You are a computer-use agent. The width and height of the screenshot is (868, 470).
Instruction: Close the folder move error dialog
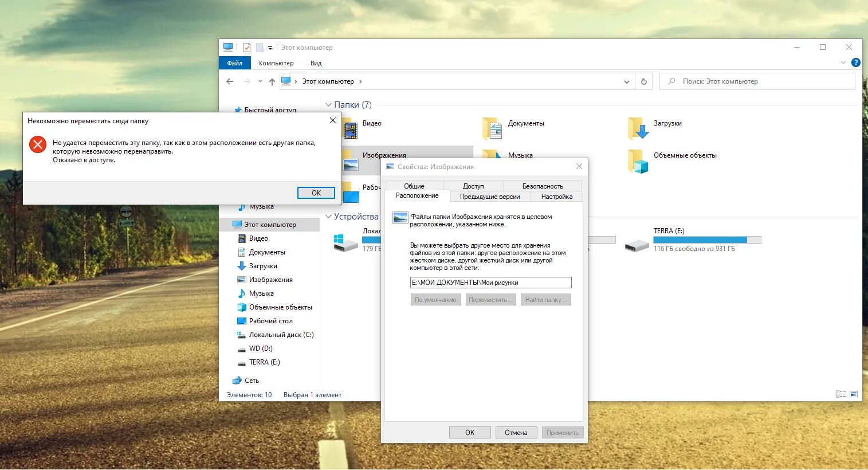pyautogui.click(x=333, y=120)
